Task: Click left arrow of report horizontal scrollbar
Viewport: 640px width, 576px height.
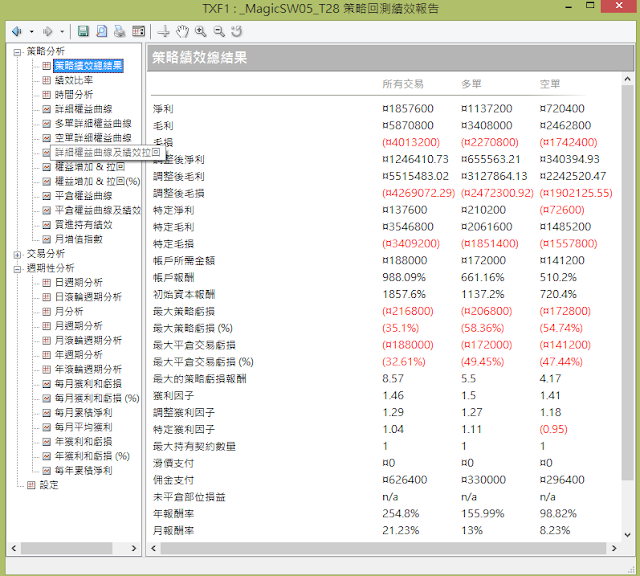Action: [154, 548]
